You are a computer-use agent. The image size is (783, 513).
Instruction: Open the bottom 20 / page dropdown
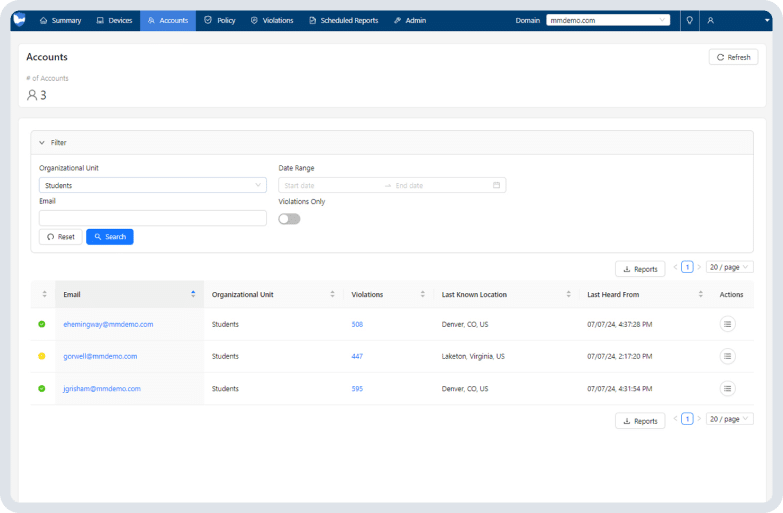pyautogui.click(x=730, y=419)
